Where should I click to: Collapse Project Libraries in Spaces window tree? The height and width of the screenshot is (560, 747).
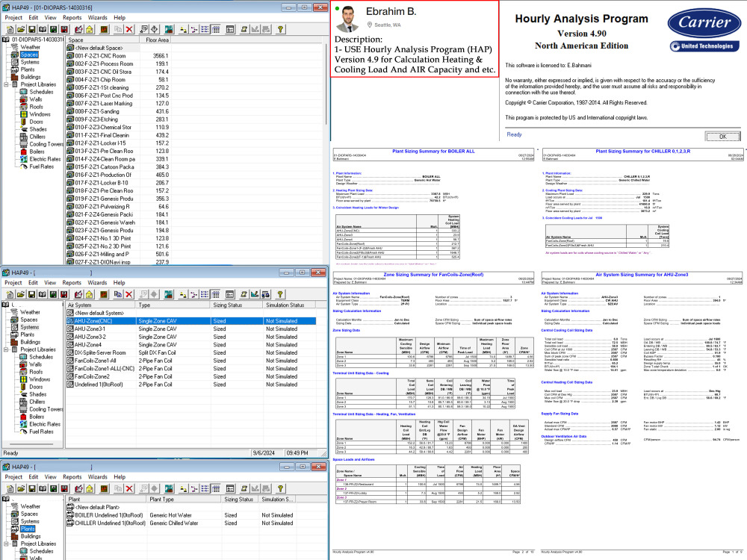[6, 84]
